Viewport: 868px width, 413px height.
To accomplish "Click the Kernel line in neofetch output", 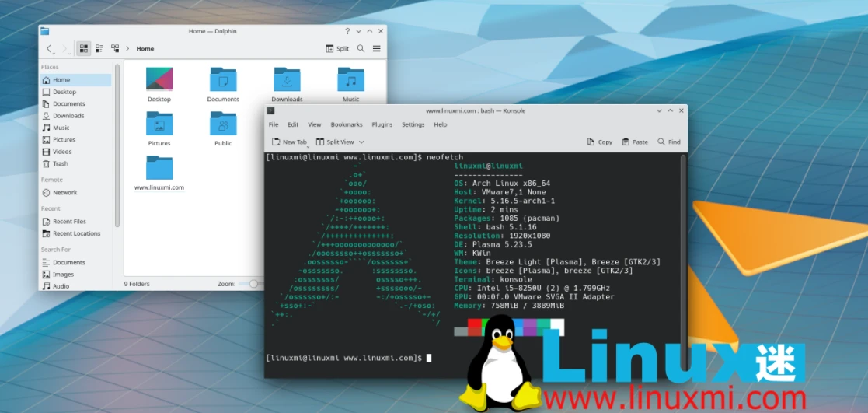I will (504, 201).
